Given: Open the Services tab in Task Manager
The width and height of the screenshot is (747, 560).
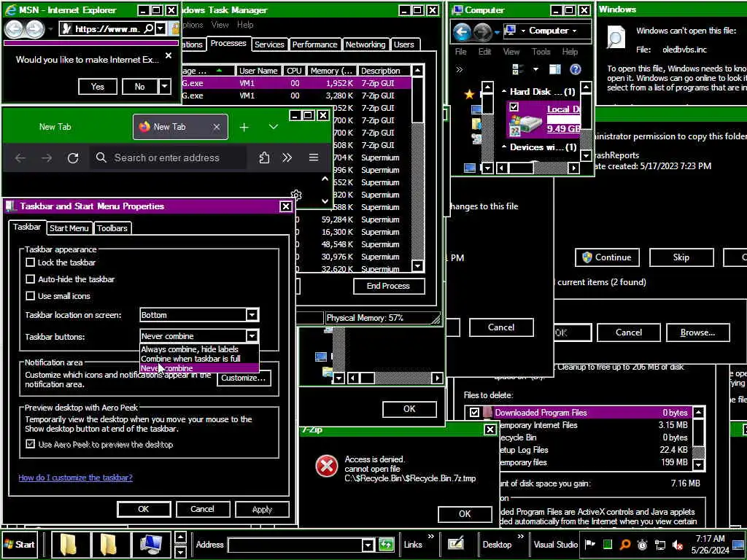Looking at the screenshot, I should pyautogui.click(x=269, y=44).
